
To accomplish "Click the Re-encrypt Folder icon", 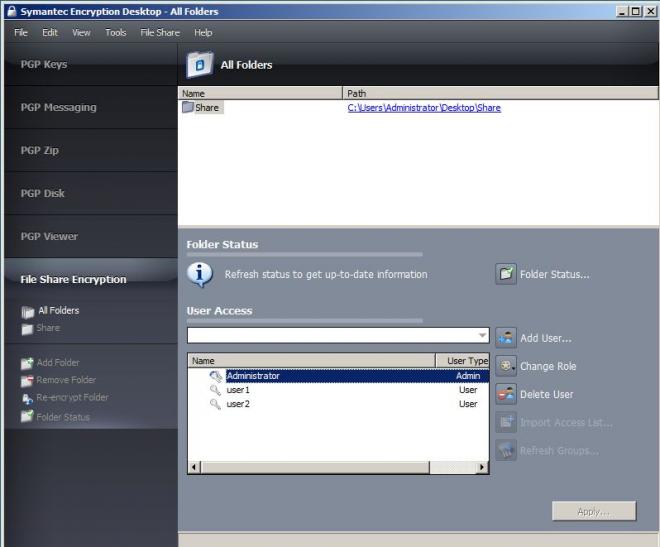I will [27, 398].
